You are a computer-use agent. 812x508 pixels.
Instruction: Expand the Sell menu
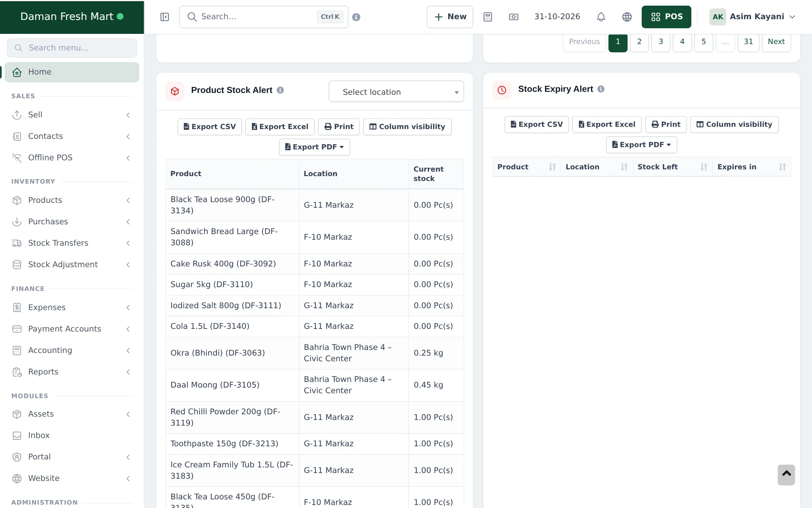[72, 115]
